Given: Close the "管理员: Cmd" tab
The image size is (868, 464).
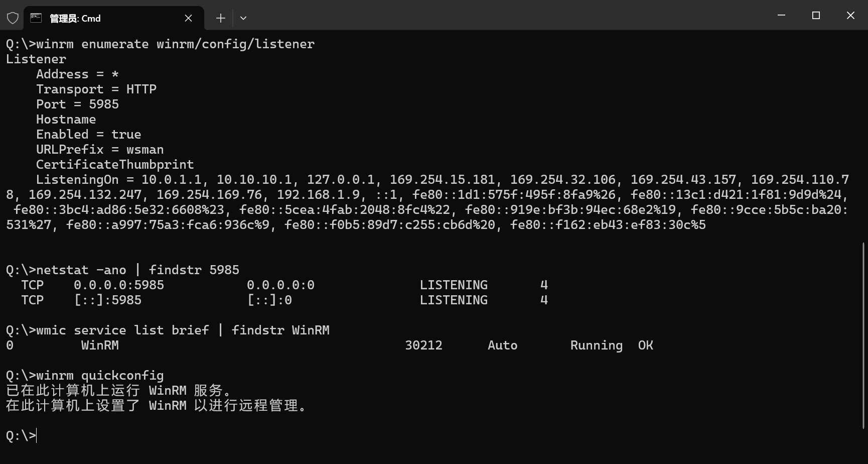Looking at the screenshot, I should click(x=188, y=18).
